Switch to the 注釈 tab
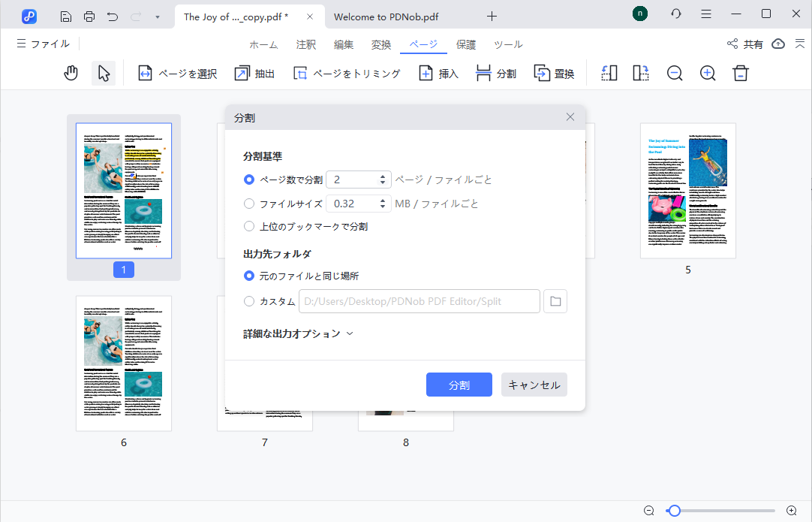The width and height of the screenshot is (812, 522). [x=305, y=44]
